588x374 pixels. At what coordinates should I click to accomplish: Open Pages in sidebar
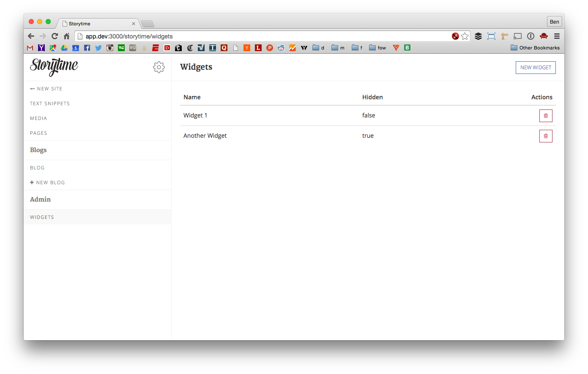click(x=38, y=133)
